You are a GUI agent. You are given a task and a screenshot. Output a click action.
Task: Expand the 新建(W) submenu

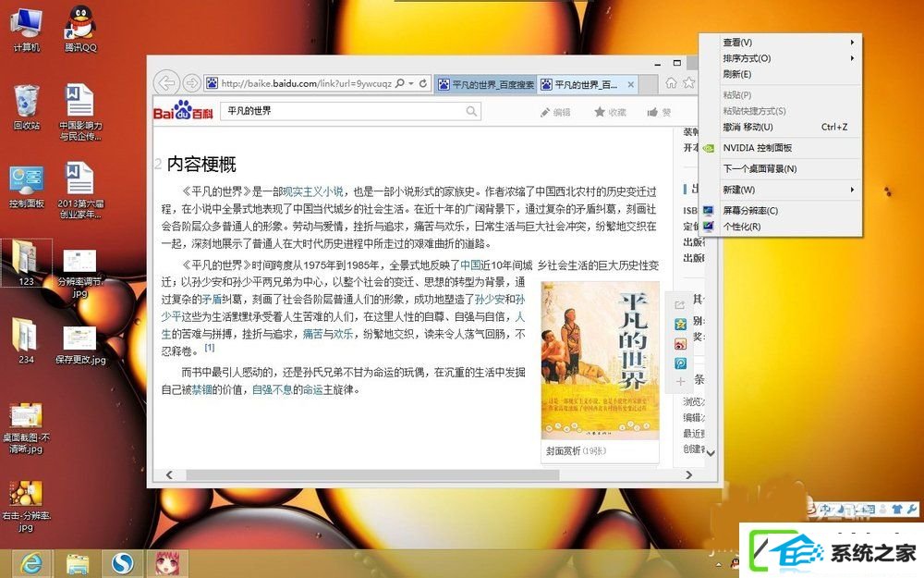click(x=780, y=190)
